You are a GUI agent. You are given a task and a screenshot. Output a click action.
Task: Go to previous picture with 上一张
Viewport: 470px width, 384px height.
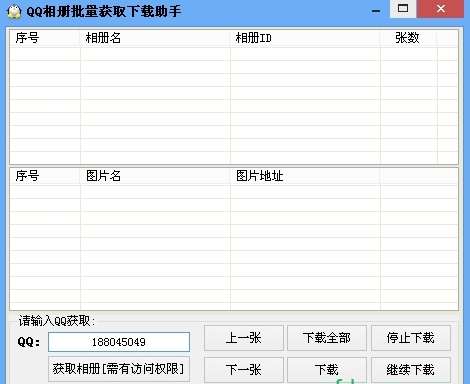[244, 338]
